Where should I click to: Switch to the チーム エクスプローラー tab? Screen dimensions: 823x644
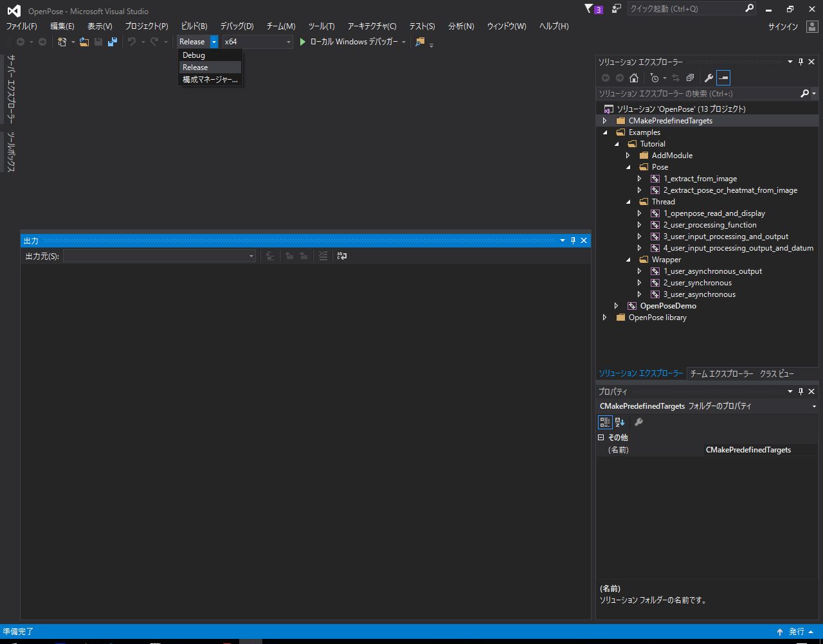point(721,373)
